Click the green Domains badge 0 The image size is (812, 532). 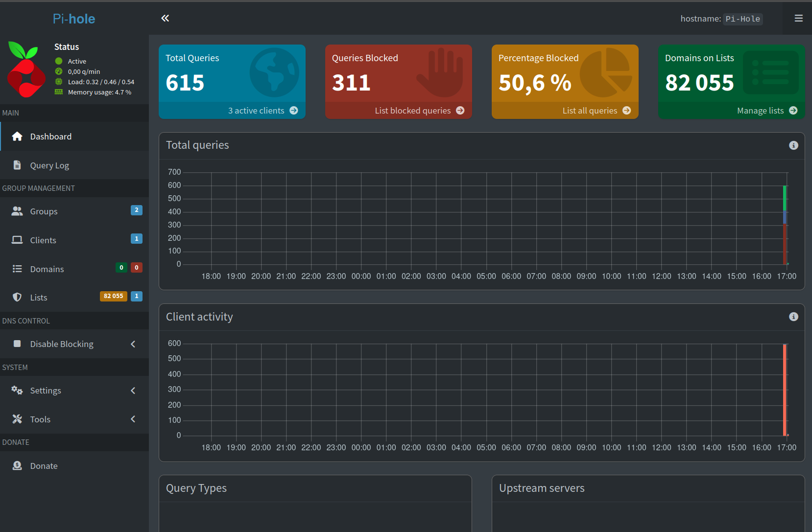pos(121,267)
